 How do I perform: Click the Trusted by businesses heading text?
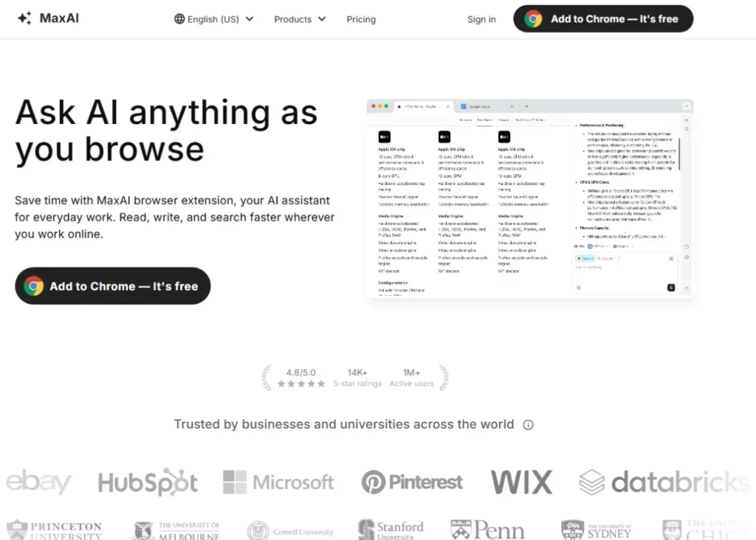pos(344,424)
